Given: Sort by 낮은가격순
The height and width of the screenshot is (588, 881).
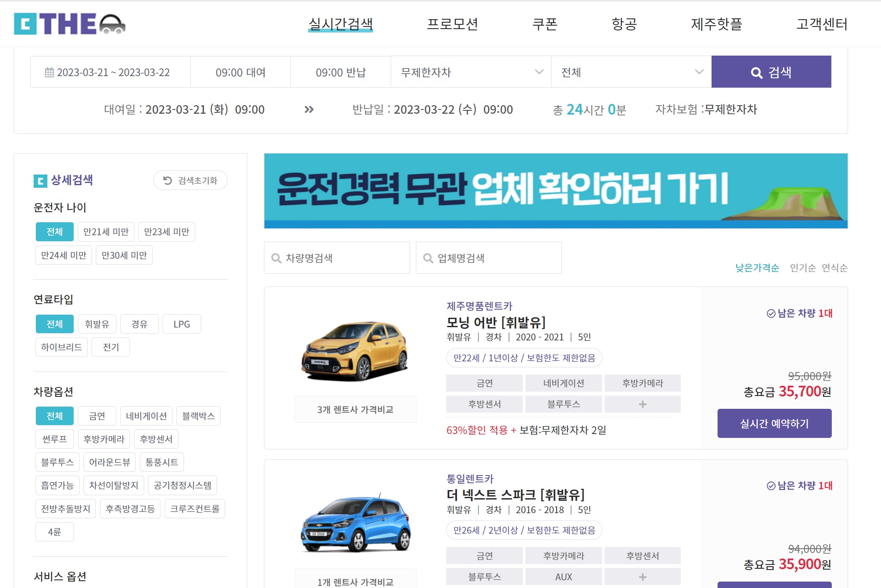Looking at the screenshot, I should pos(757,268).
